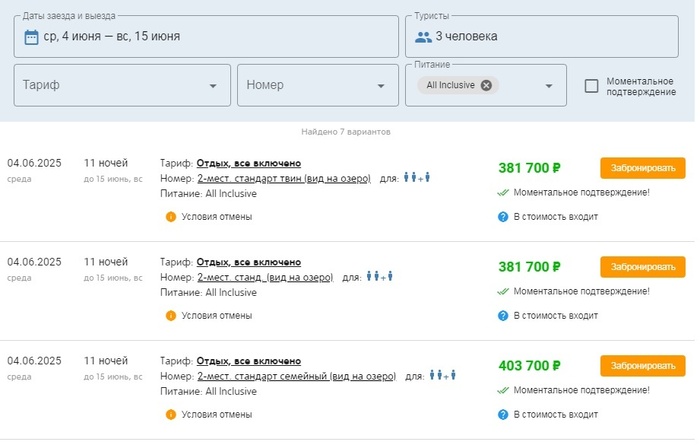
Task: Open the 2-мест. стандарт твин room link
Action: point(284,179)
